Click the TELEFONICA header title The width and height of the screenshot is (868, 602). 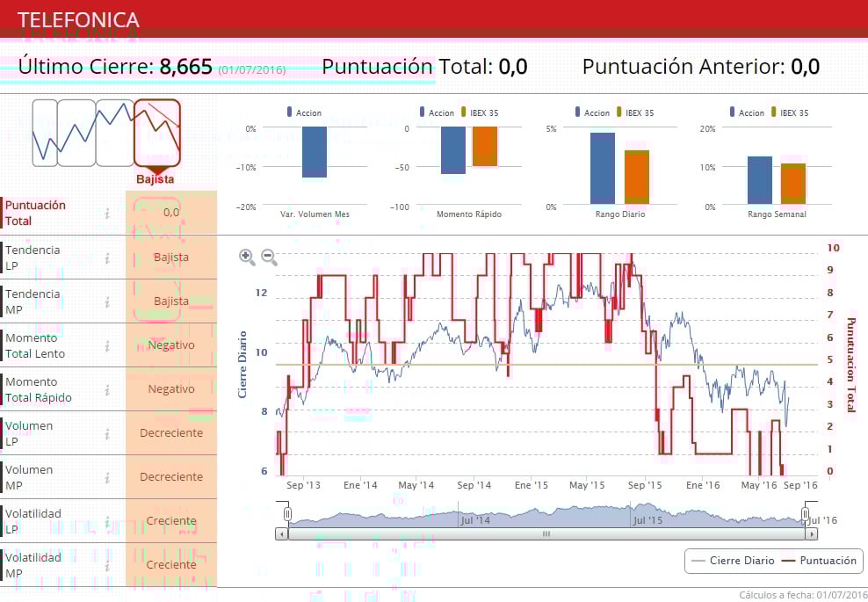click(78, 20)
